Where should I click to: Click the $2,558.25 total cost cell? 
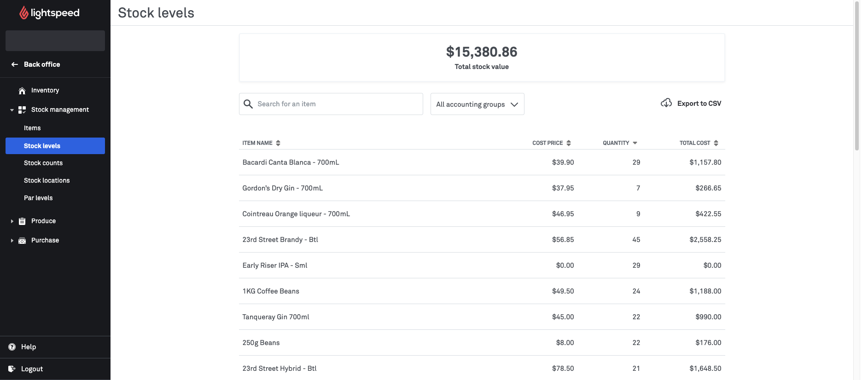click(x=705, y=240)
